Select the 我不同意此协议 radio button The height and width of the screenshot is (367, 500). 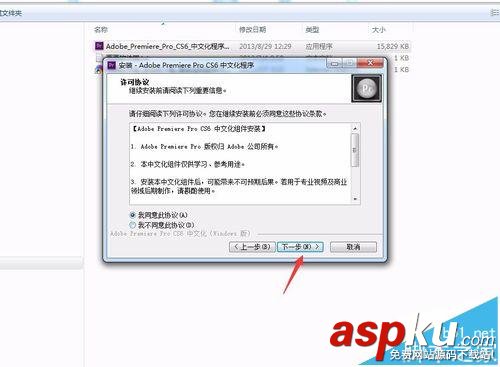(x=133, y=225)
